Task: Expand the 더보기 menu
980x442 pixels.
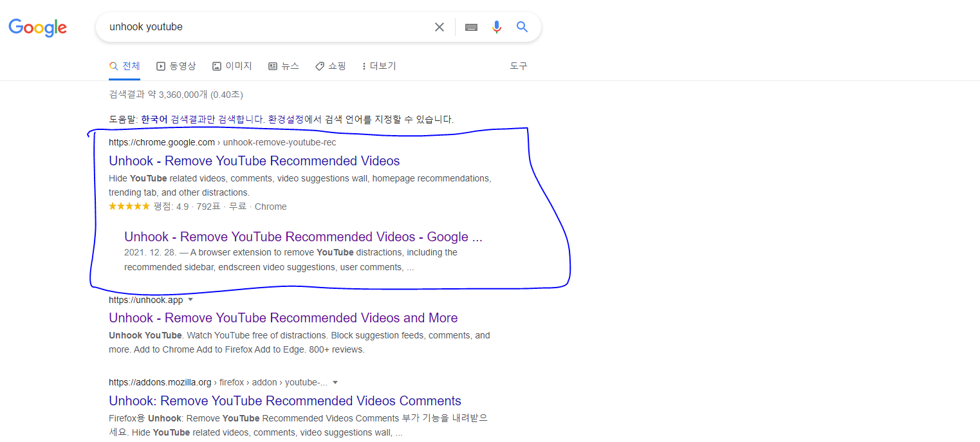Action: click(x=379, y=66)
